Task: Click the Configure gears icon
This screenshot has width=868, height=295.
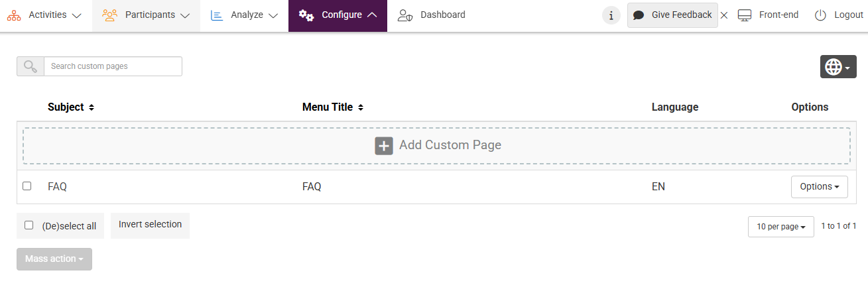Action: 306,15
